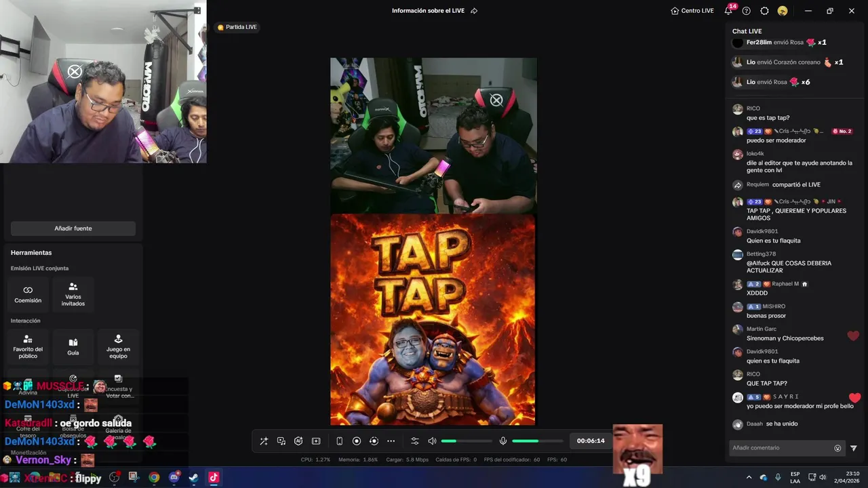868x488 pixels.
Task: Click MISHIRO 'buenas prosor' comment
Action: click(x=766, y=316)
